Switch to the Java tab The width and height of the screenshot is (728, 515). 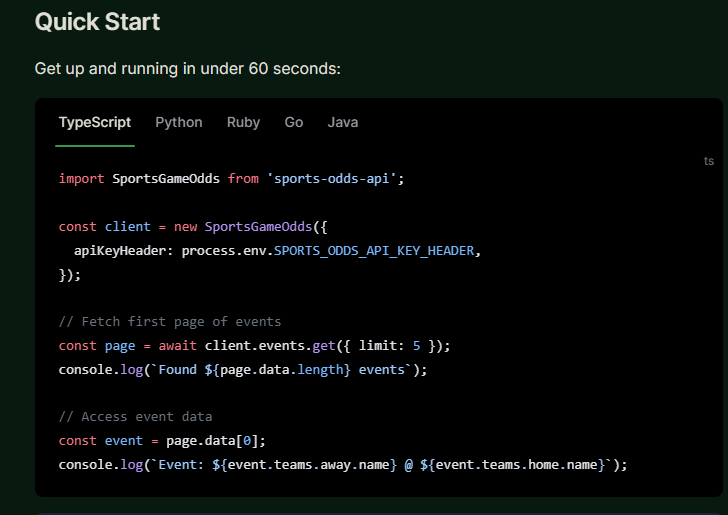(342, 122)
